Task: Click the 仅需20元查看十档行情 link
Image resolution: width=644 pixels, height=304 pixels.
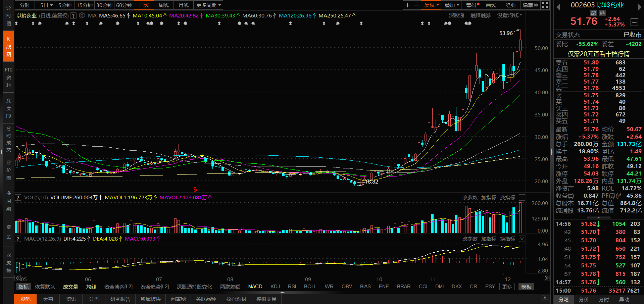Action: point(598,54)
